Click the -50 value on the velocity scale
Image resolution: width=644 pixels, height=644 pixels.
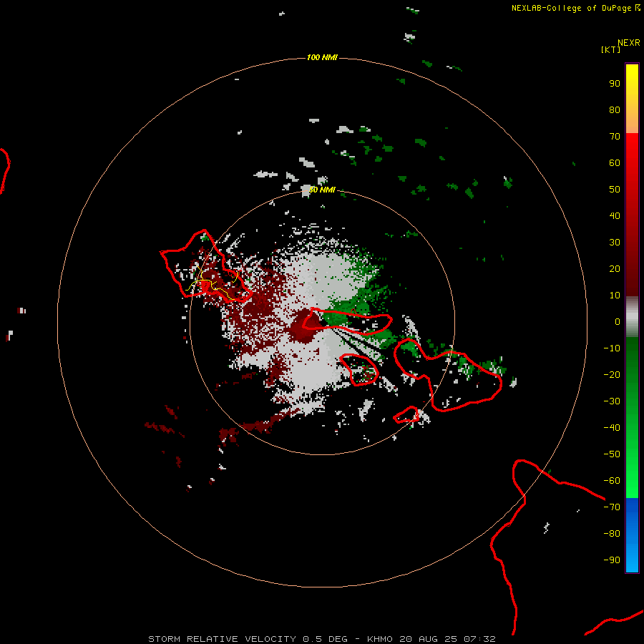[x=612, y=454]
